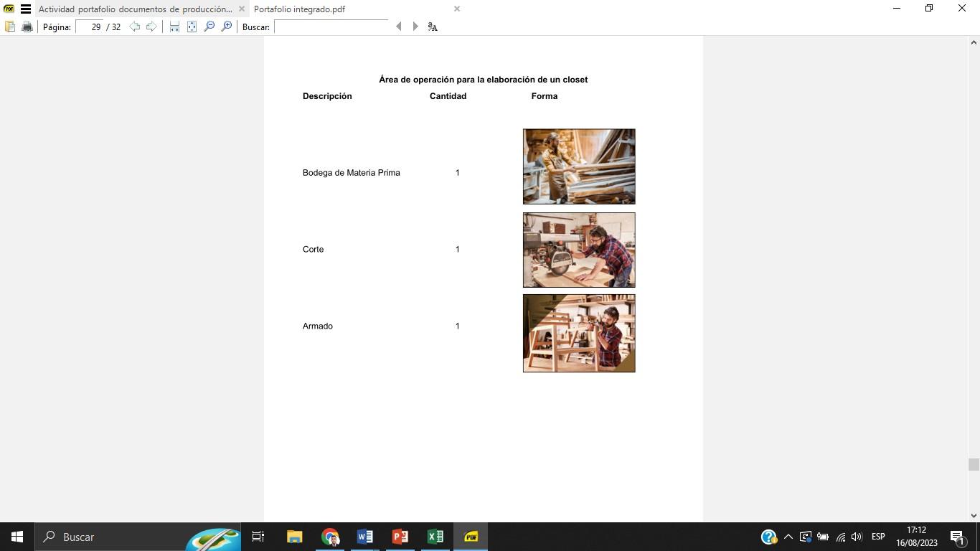Viewport: 980px width, 551px height.
Task: Click the scrollbar up arrow
Action: [x=974, y=42]
